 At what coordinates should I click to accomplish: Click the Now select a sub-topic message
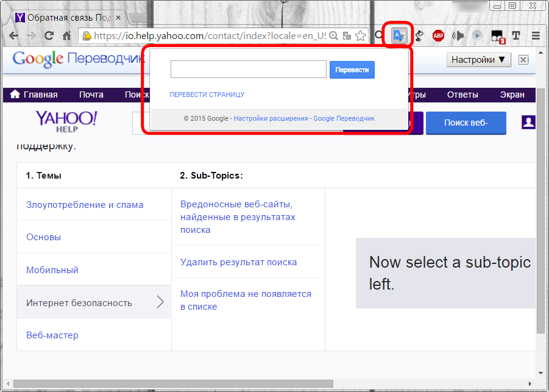450,273
